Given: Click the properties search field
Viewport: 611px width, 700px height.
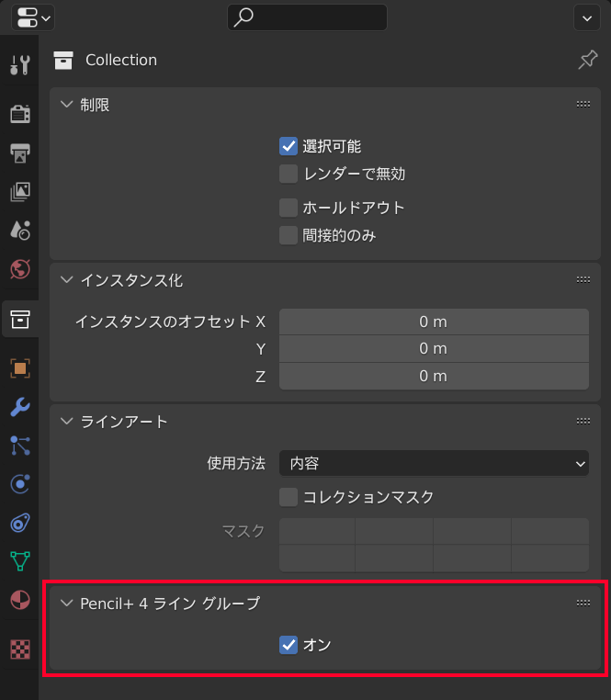Looking at the screenshot, I should 307,17.
